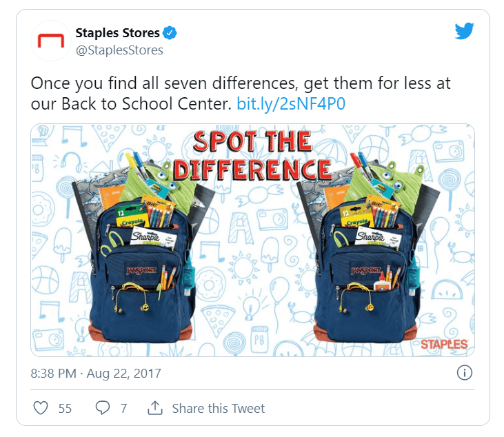The image size is (504, 437).
Task: Visit the @StaplesStores handle
Action: point(119,50)
